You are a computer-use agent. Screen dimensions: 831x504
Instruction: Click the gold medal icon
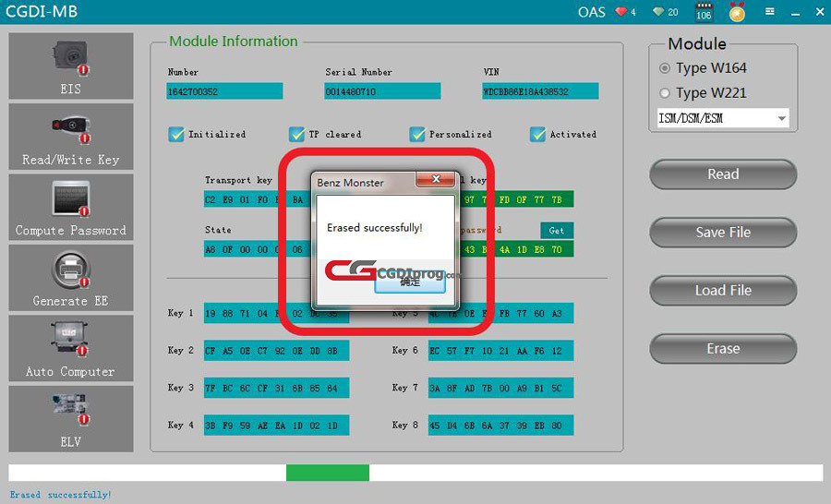[x=737, y=12]
